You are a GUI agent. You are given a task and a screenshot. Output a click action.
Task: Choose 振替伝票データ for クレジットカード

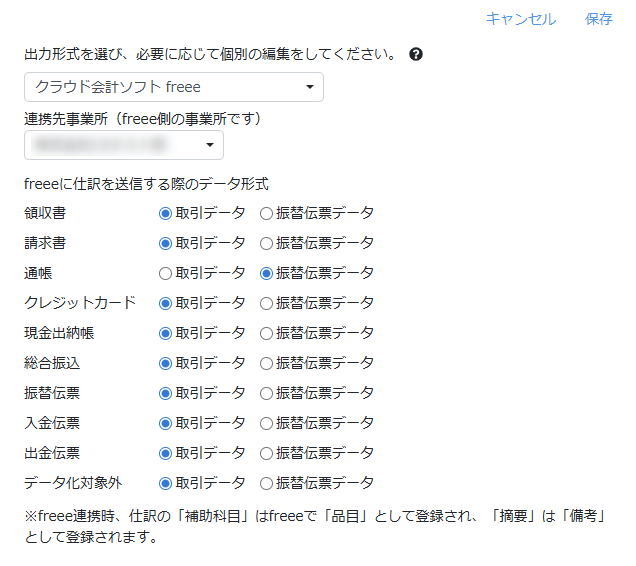coord(266,303)
